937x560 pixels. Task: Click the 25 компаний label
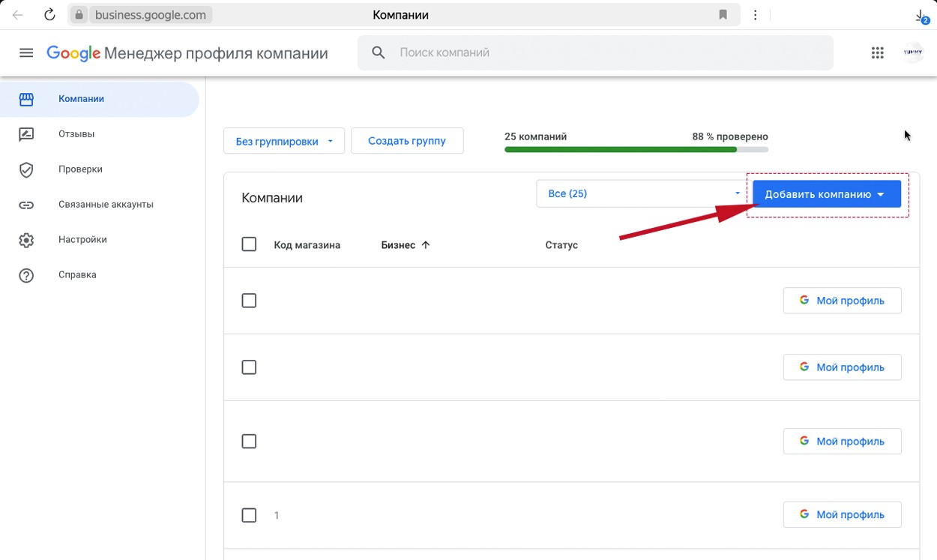coord(536,136)
